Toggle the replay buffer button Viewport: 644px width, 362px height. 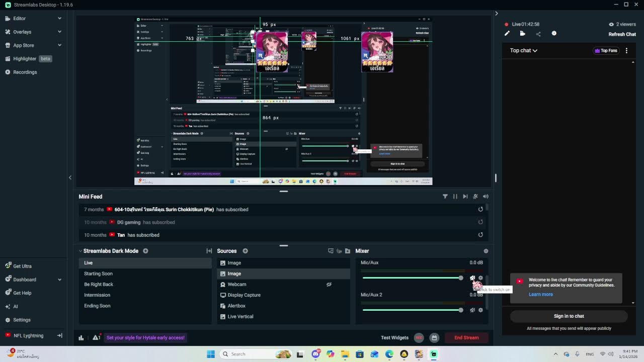435,338
